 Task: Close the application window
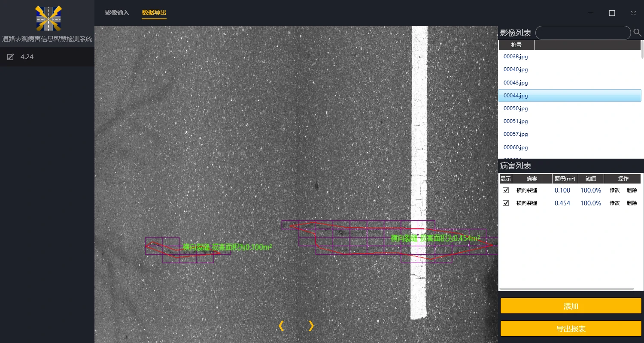tap(633, 13)
